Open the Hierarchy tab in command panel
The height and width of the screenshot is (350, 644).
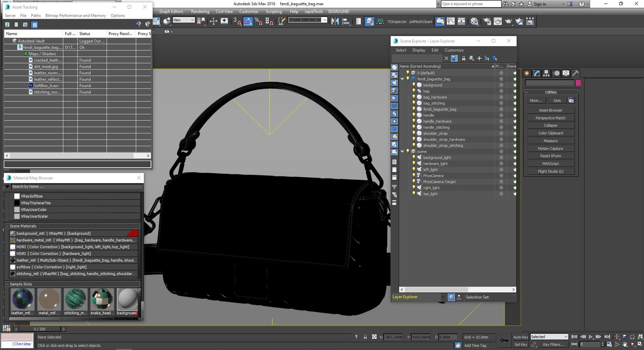click(x=546, y=73)
